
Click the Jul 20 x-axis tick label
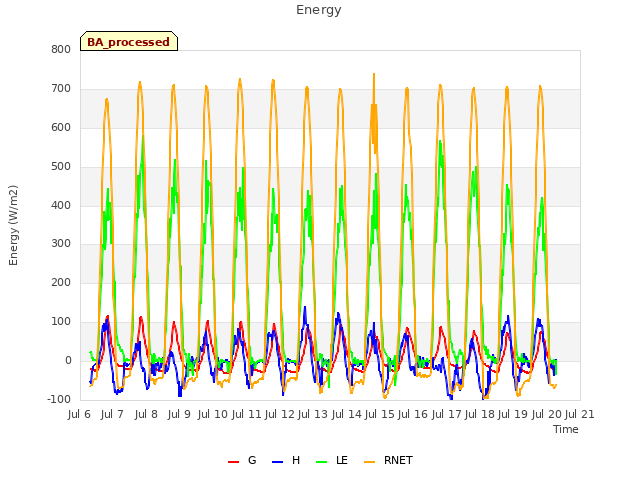point(547,414)
